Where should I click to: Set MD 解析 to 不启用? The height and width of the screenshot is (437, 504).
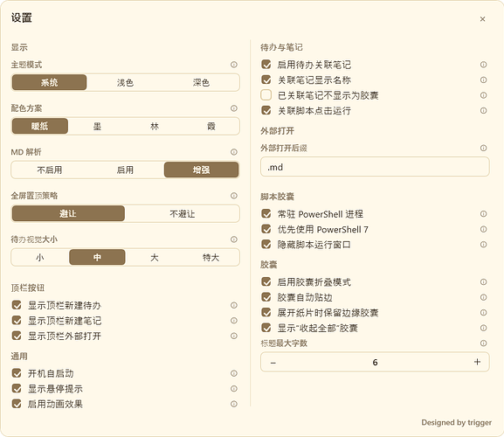pos(50,170)
